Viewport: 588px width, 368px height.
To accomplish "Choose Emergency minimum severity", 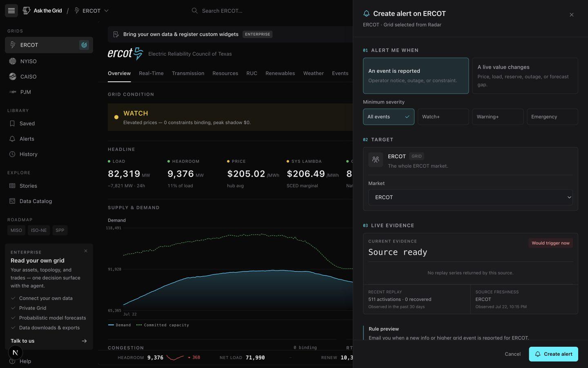I will point(552,117).
